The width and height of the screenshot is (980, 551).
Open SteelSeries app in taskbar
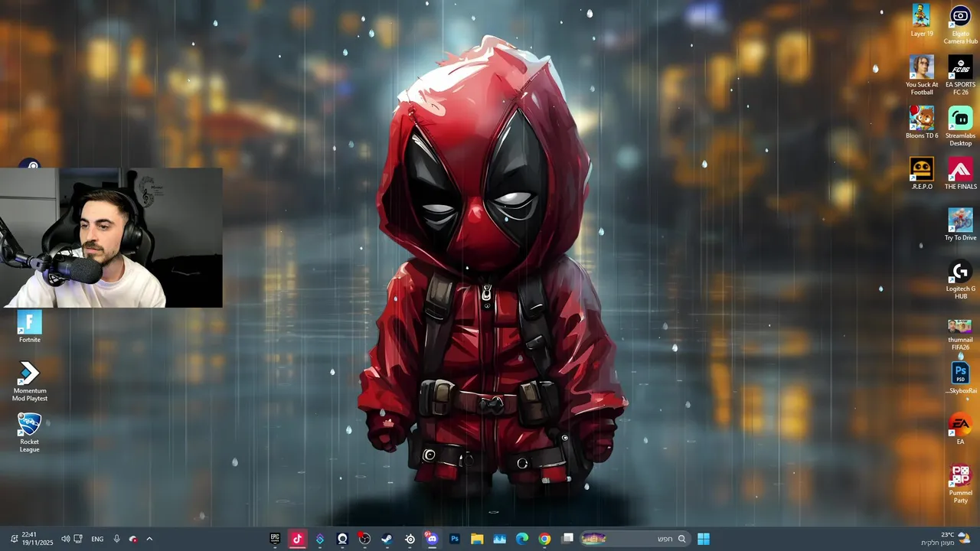click(410, 539)
